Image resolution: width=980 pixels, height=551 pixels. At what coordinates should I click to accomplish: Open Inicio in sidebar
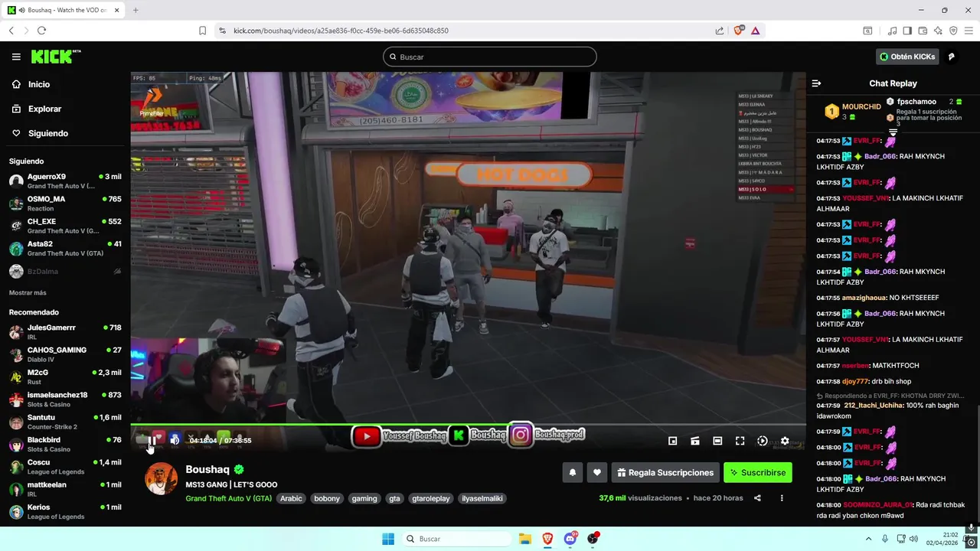31,84
